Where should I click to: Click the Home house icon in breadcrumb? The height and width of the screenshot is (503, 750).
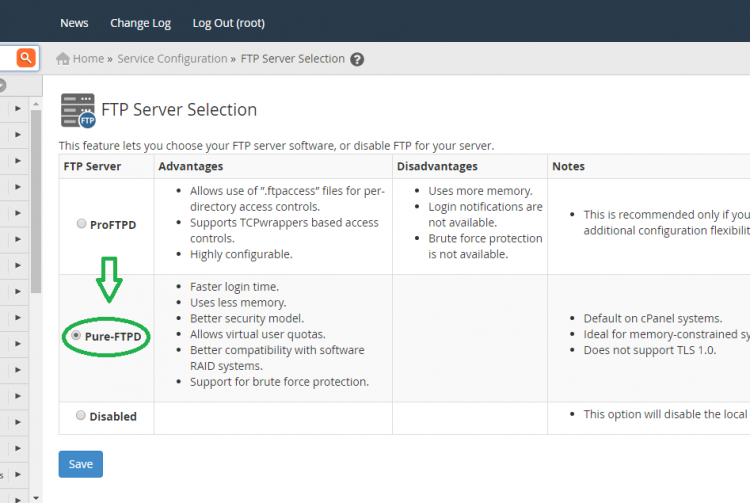pos(63,59)
